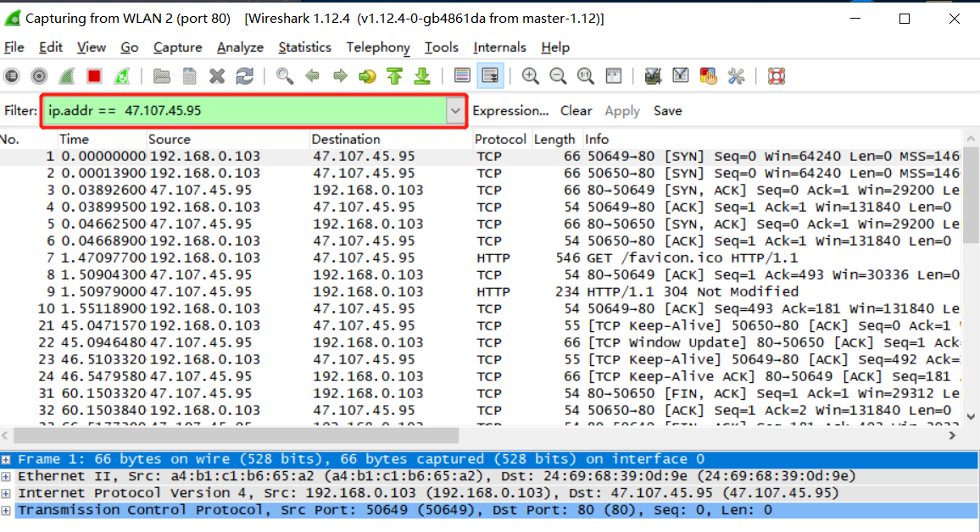Viewport: 980px width, 532px height.
Task: Open the Help menu
Action: coord(555,47)
